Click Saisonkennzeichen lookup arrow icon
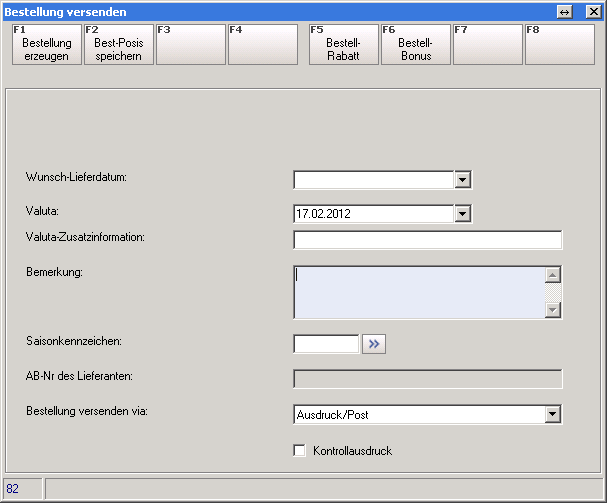Image resolution: width=607 pixels, height=503 pixels. (x=374, y=344)
